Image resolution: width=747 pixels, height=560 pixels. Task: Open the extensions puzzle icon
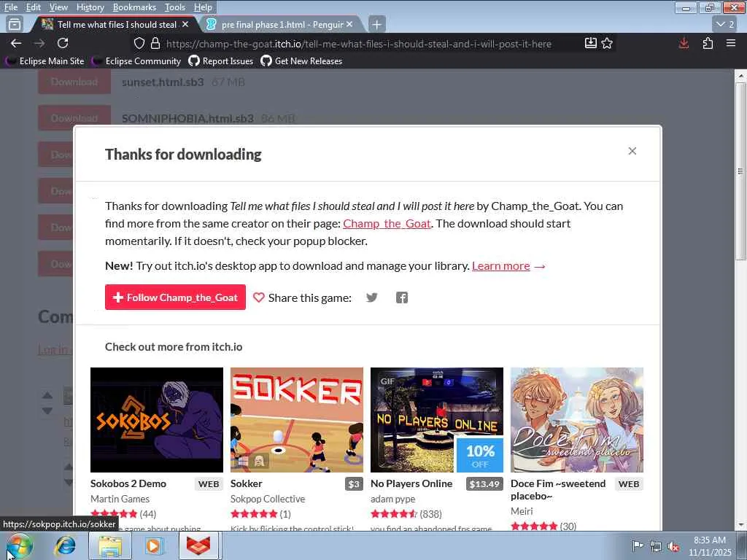[708, 43]
